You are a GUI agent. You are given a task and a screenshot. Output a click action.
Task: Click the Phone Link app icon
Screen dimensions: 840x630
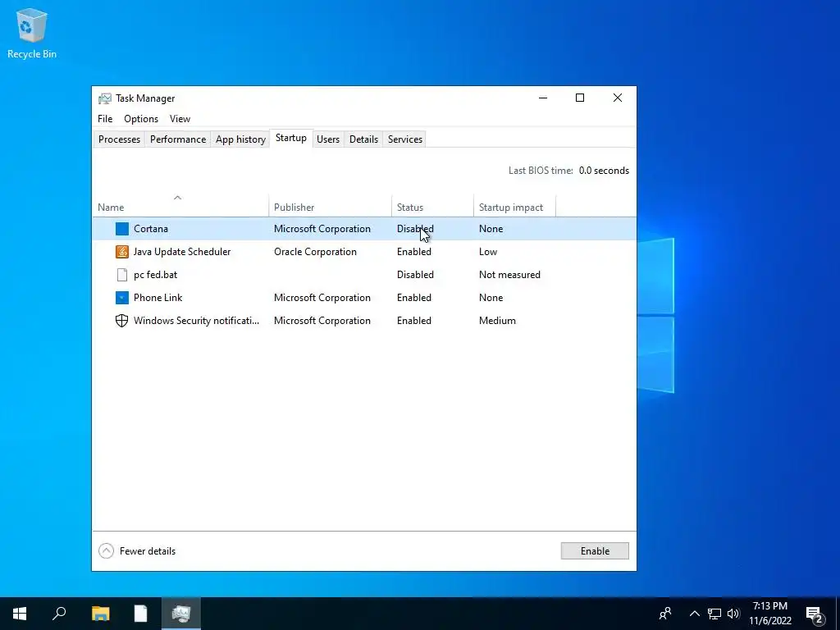pyautogui.click(x=122, y=298)
